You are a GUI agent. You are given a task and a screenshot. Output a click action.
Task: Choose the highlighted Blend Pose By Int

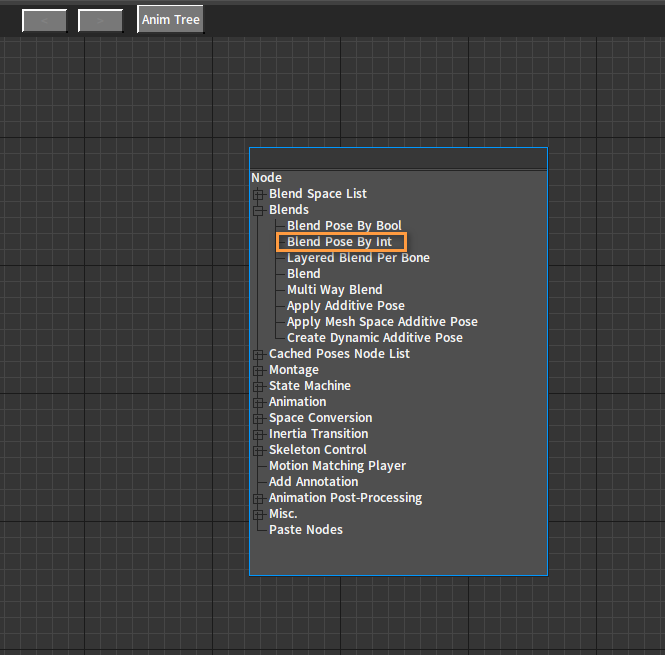(x=339, y=242)
